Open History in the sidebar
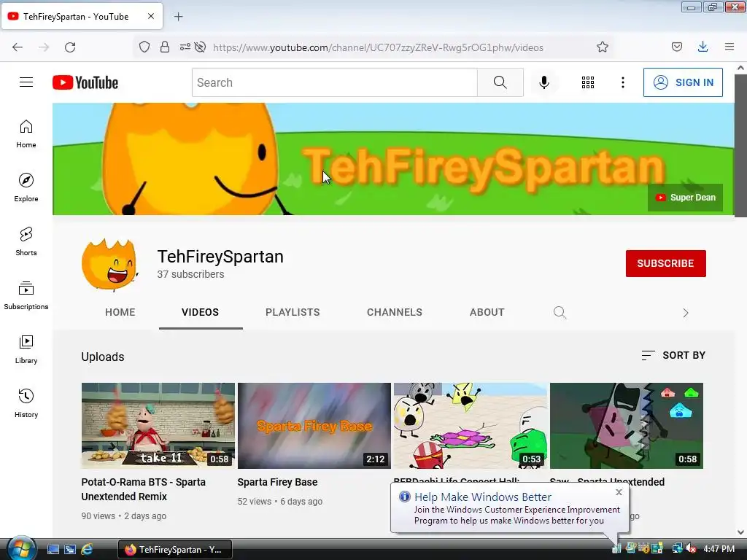This screenshot has width=747, height=560. [x=26, y=403]
